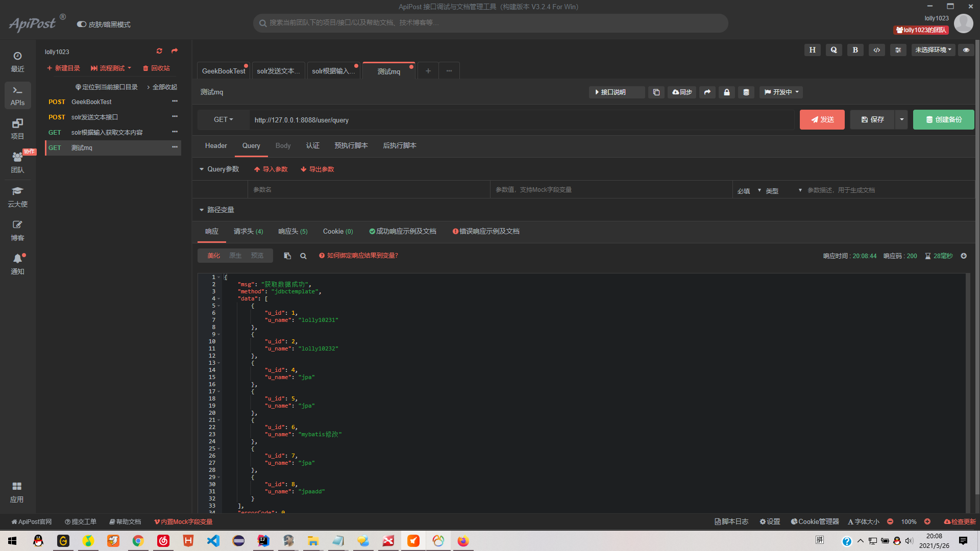Click the request URL input field
The width and height of the screenshot is (980, 551).
coord(522,120)
